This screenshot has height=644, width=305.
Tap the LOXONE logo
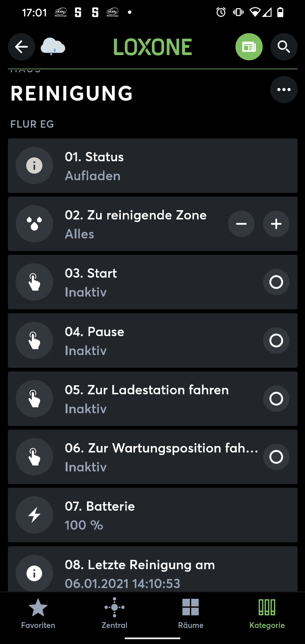(152, 47)
